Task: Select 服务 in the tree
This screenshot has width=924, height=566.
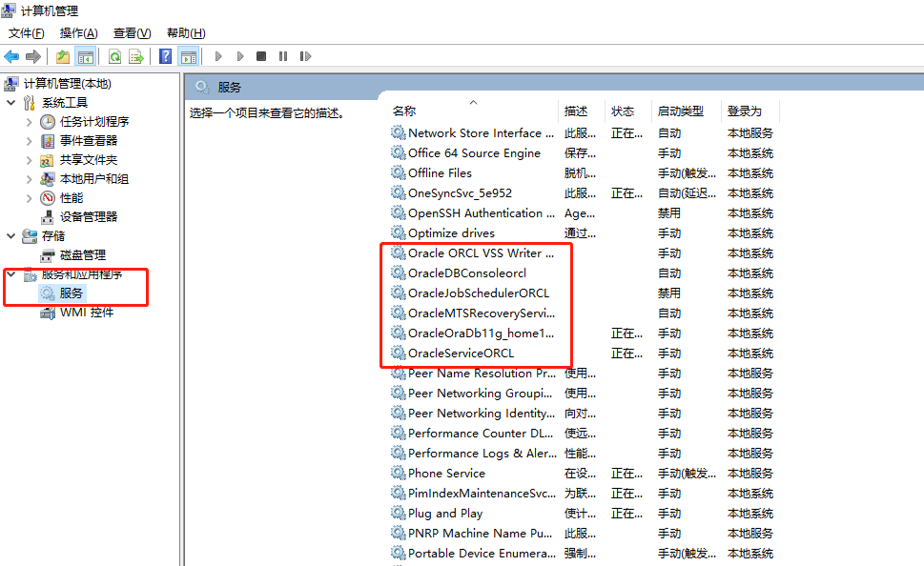Action: tap(71, 293)
